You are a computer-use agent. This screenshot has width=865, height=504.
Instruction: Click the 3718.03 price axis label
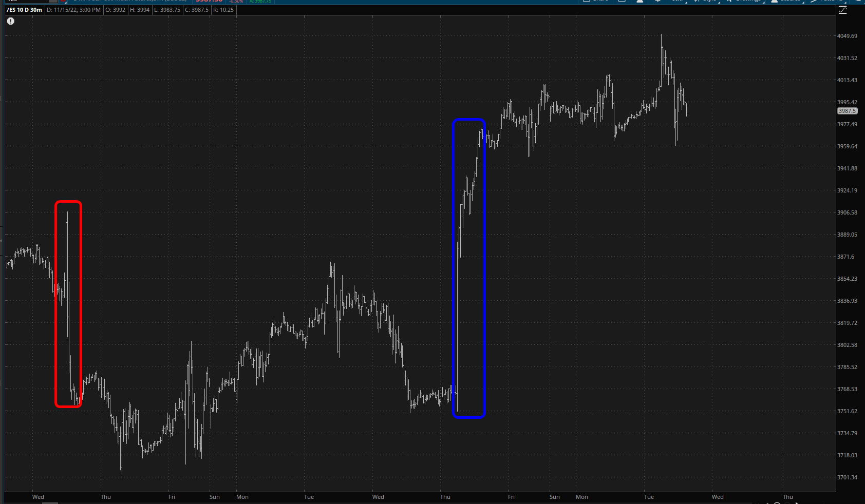[x=847, y=455]
